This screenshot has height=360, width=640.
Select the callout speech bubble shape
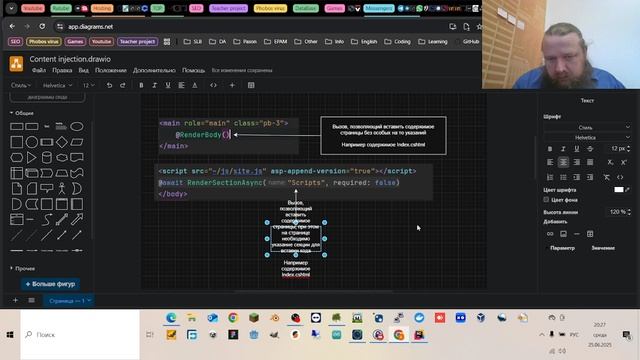(x=47, y=189)
